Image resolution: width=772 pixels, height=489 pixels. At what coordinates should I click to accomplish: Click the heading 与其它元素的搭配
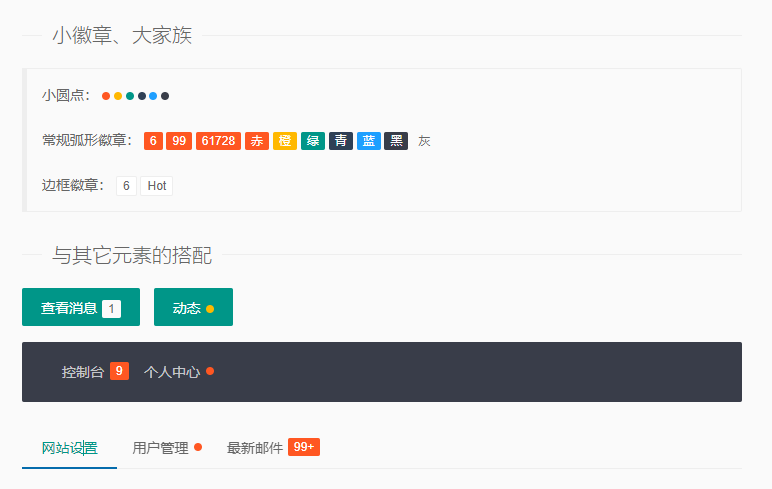[132, 255]
